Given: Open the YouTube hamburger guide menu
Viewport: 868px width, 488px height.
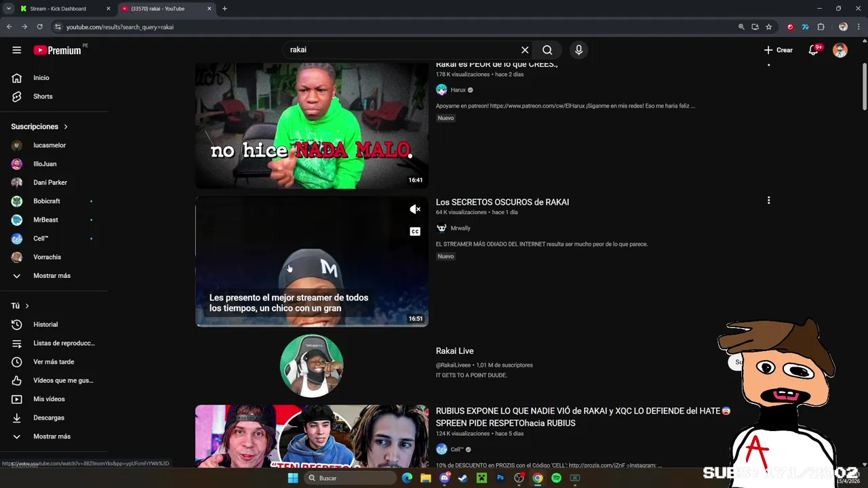Looking at the screenshot, I should (x=16, y=49).
